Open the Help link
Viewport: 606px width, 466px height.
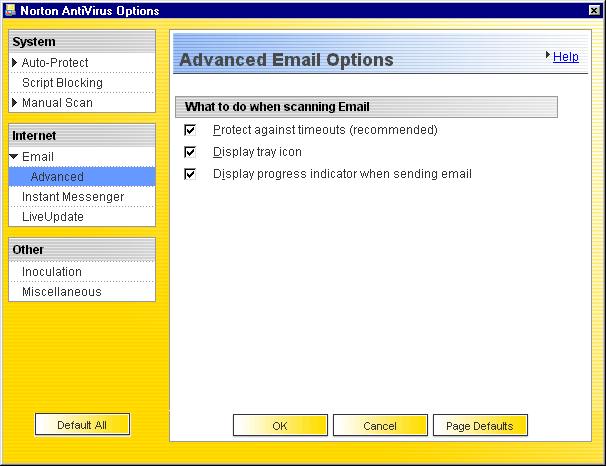[x=566, y=57]
